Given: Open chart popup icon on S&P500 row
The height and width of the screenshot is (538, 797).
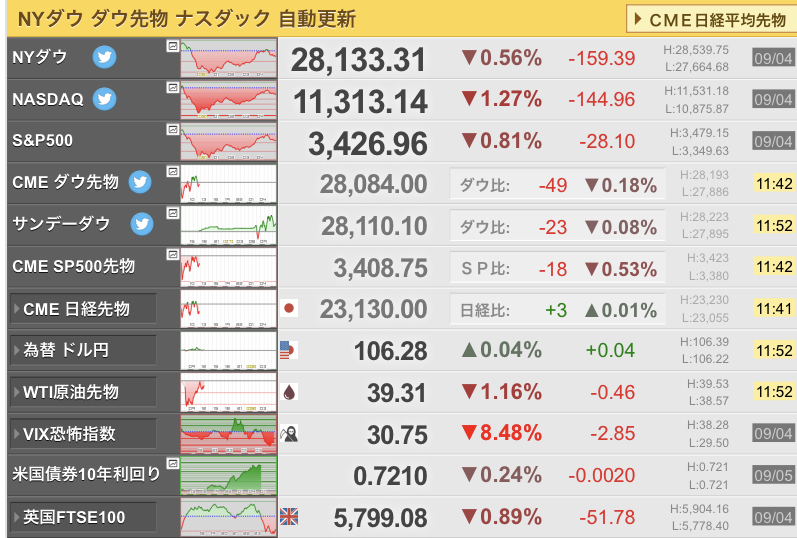Looking at the screenshot, I should tap(173, 130).
